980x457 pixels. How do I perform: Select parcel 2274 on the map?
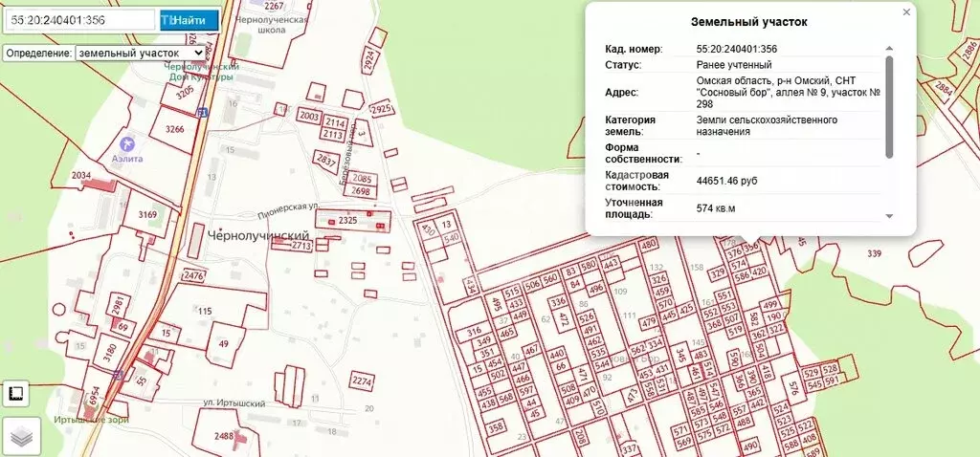362,381
